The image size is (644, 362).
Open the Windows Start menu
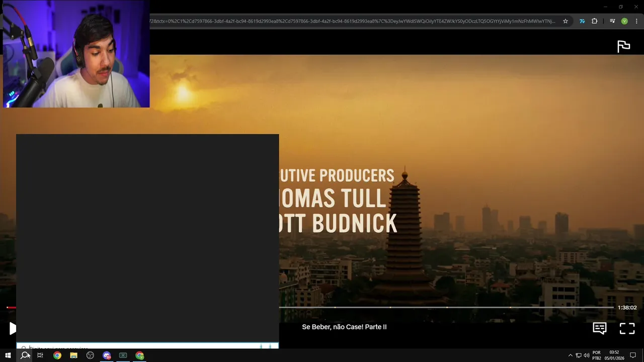click(x=8, y=355)
